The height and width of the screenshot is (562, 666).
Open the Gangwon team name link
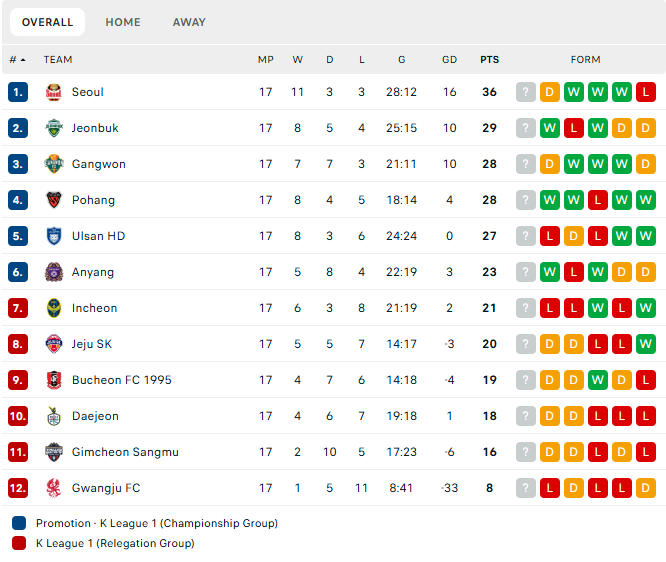click(99, 164)
